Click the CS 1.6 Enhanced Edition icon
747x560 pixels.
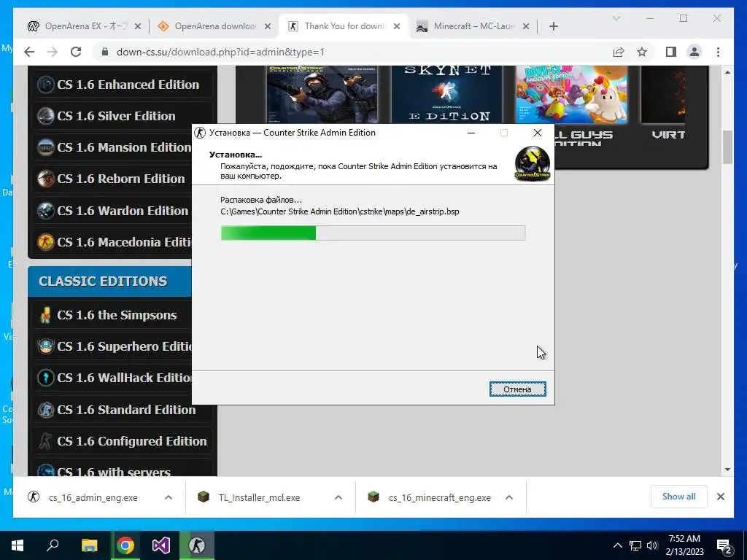[46, 85]
